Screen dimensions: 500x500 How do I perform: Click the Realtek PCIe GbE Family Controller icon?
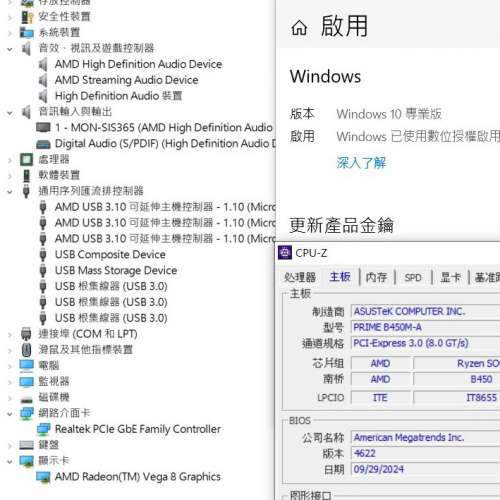pyautogui.click(x=43, y=429)
